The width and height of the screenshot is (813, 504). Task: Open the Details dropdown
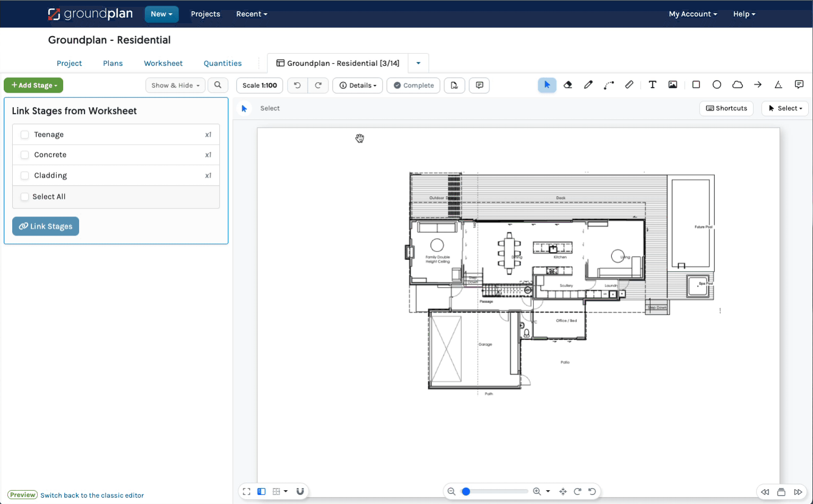tap(358, 85)
